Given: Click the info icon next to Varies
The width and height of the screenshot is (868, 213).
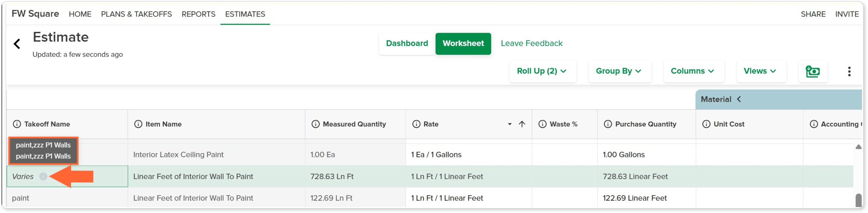Looking at the screenshot, I should tap(43, 176).
